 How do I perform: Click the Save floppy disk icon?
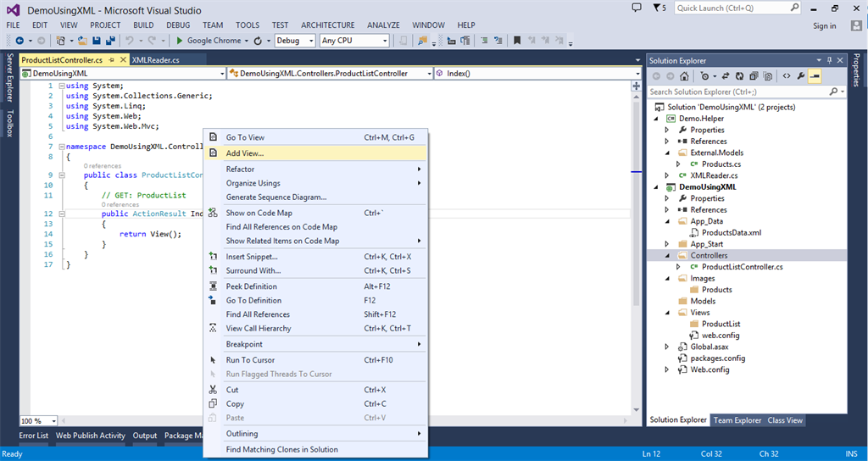[x=97, y=41]
